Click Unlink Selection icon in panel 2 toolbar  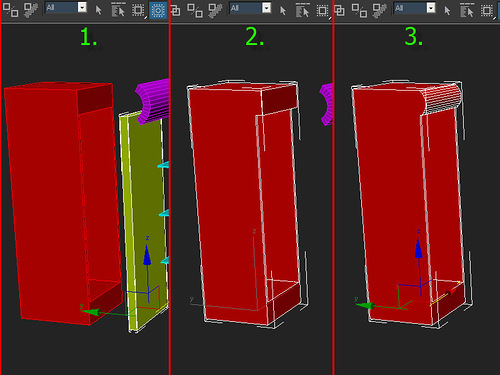click(195, 10)
